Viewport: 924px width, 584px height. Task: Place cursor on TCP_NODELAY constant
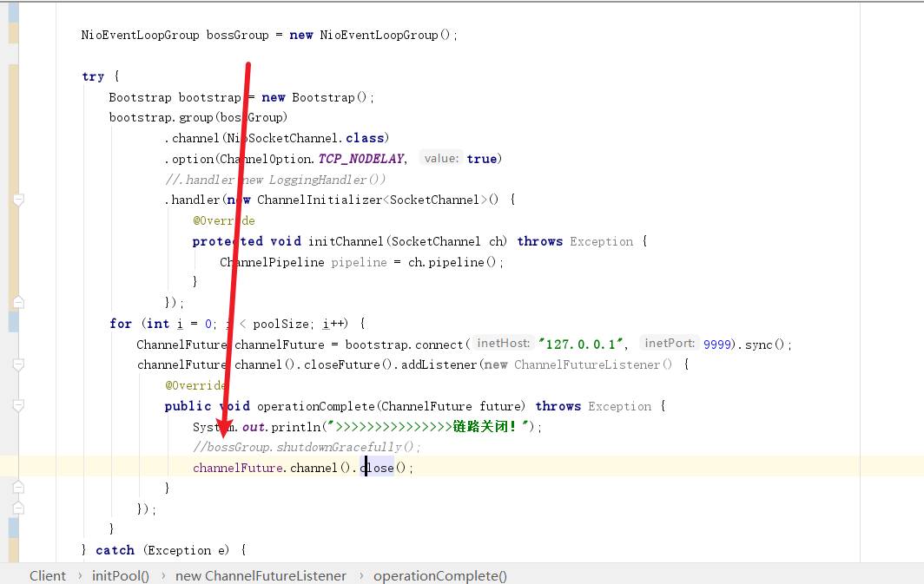[x=361, y=159]
